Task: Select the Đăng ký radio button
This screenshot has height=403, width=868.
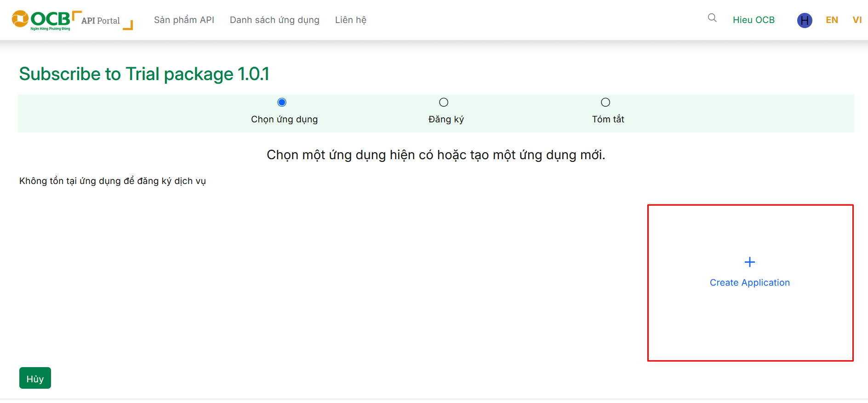Action: [444, 102]
